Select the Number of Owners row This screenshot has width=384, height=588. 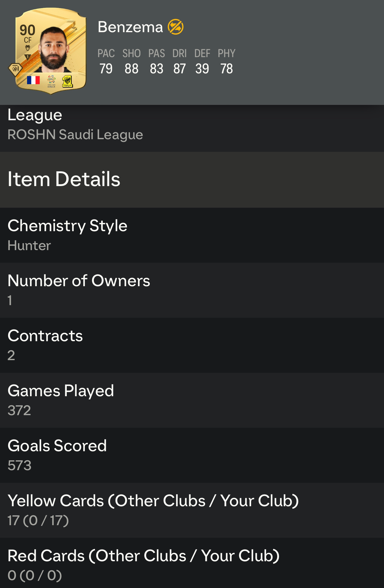coord(192,290)
